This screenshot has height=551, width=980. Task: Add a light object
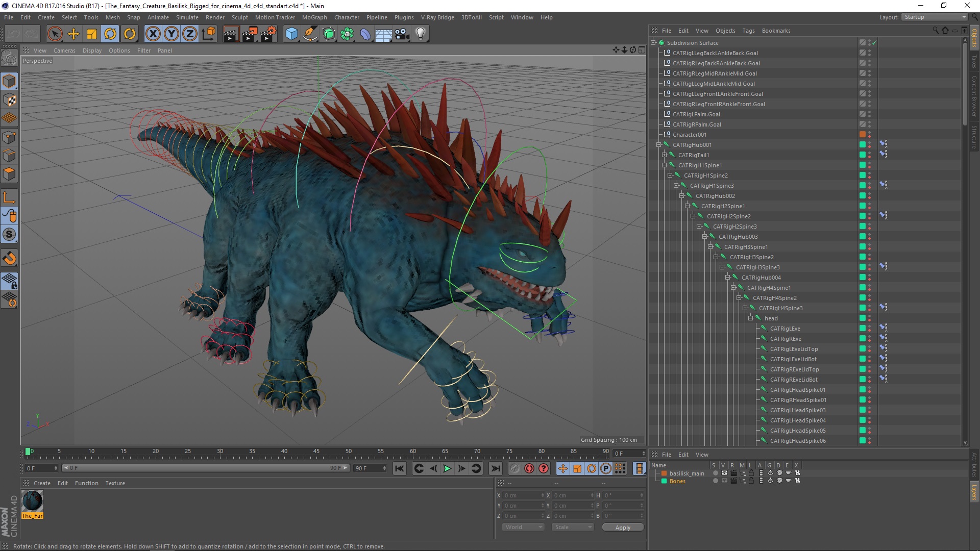tap(421, 34)
